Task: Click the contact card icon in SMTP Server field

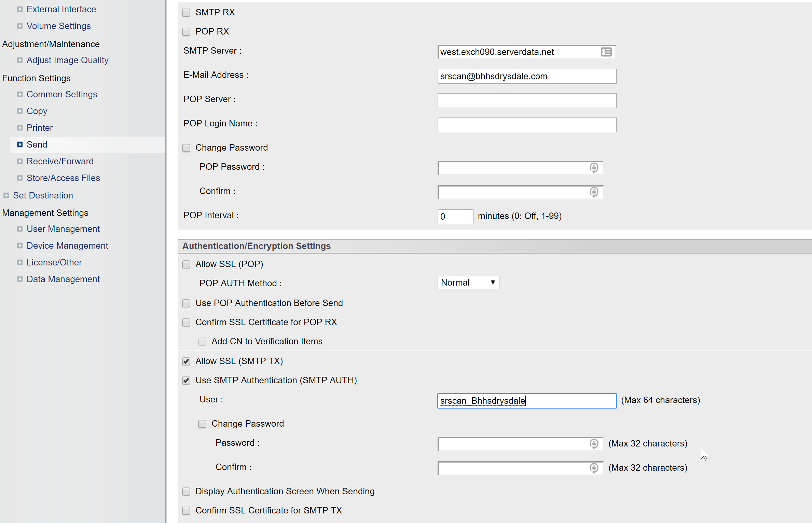Action: [x=606, y=52]
